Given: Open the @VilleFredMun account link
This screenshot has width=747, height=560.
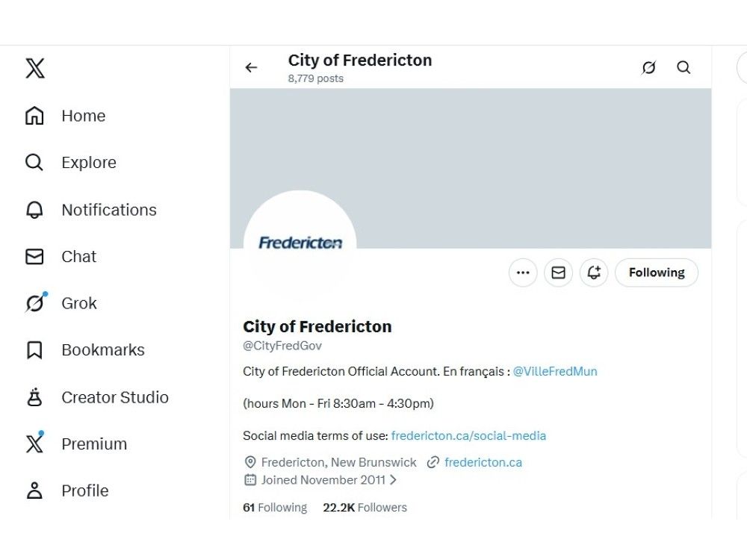Looking at the screenshot, I should click(554, 371).
